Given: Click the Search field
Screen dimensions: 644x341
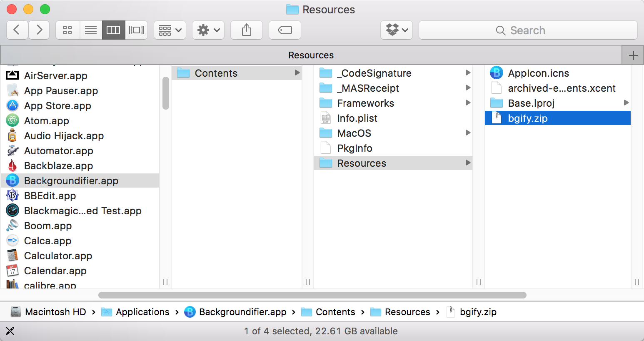Looking at the screenshot, I should (528, 30).
